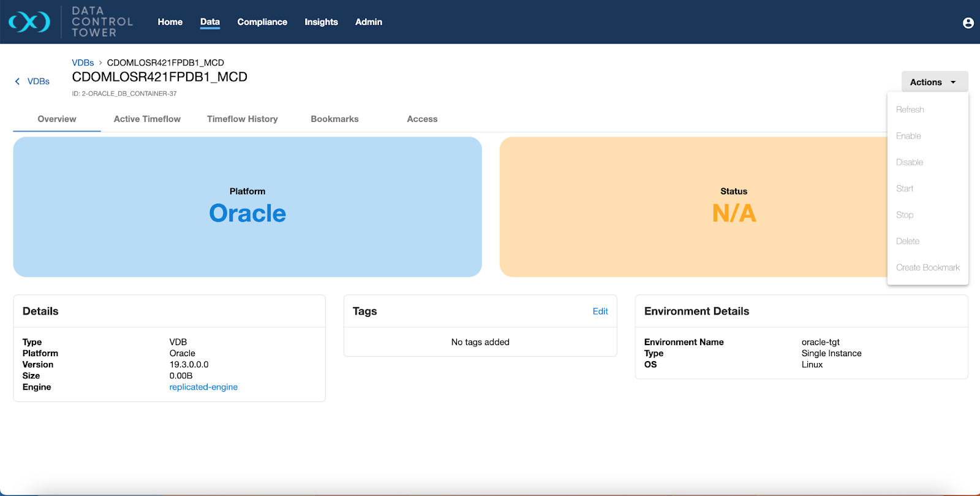980x496 pixels.
Task: Click the Delphix logo icon
Action: click(29, 22)
